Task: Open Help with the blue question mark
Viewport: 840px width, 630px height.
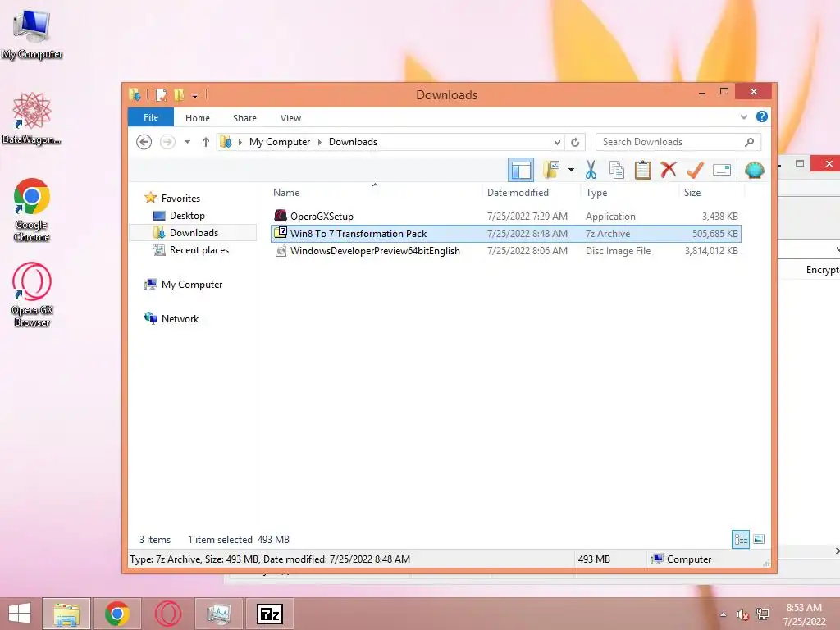Action: 761,116
